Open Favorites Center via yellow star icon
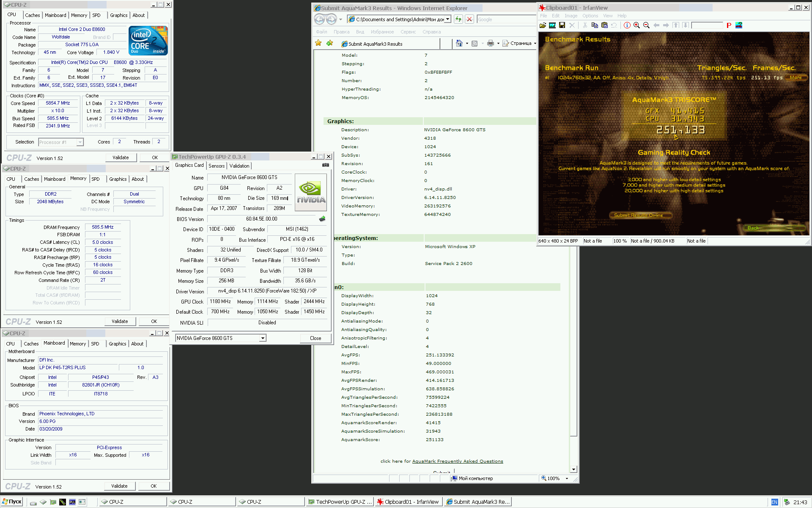 click(x=318, y=43)
